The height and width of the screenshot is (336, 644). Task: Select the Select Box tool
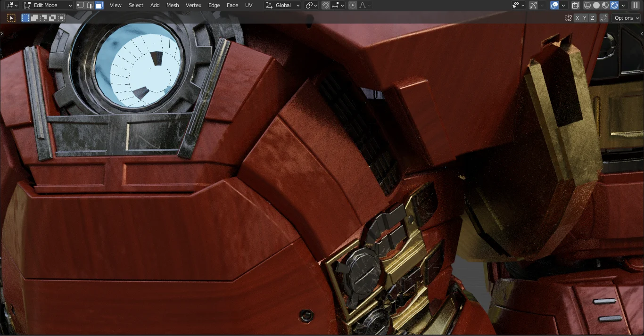25,18
